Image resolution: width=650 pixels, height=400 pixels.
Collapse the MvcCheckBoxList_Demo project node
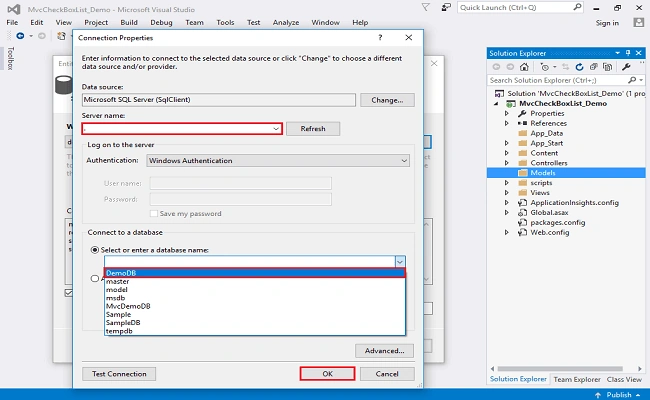[496, 104]
